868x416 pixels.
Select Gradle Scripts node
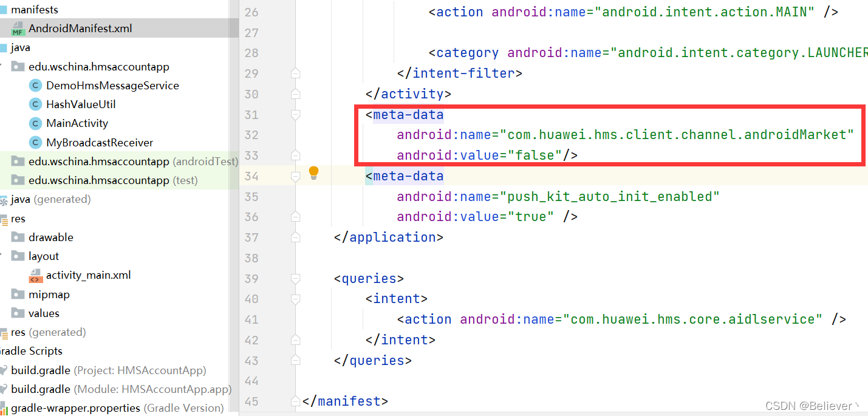[30, 351]
